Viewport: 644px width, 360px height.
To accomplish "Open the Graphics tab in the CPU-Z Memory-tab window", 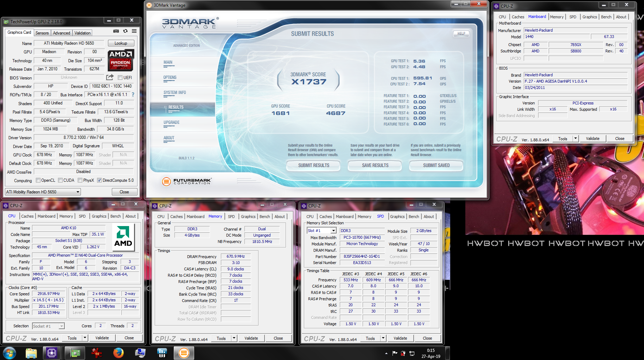I will tap(248, 217).
